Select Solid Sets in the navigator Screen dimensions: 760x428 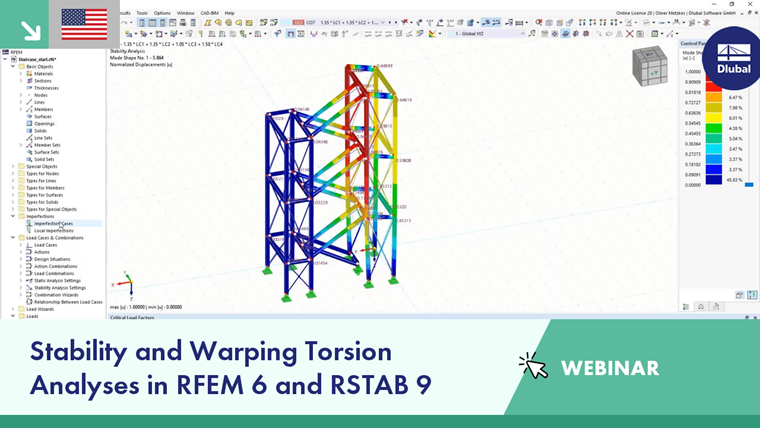[44, 159]
